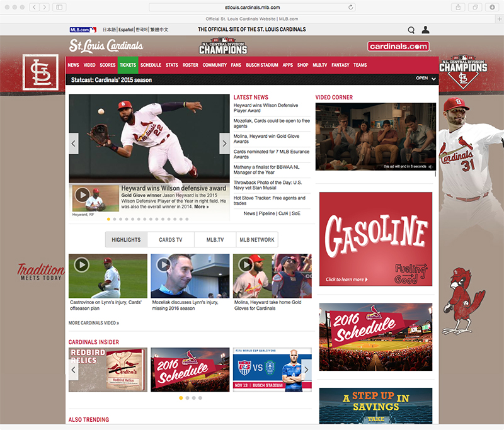Select second Cardinals Insider pagination dot

tap(187, 398)
